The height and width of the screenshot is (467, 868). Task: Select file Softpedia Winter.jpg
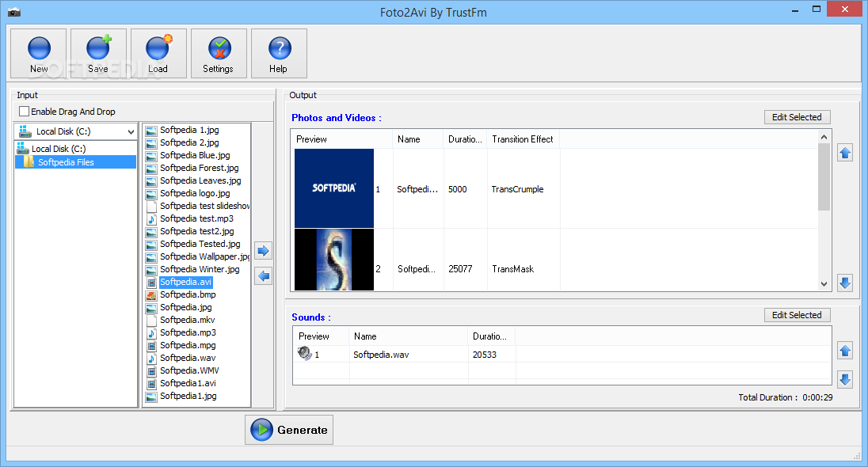(x=200, y=270)
